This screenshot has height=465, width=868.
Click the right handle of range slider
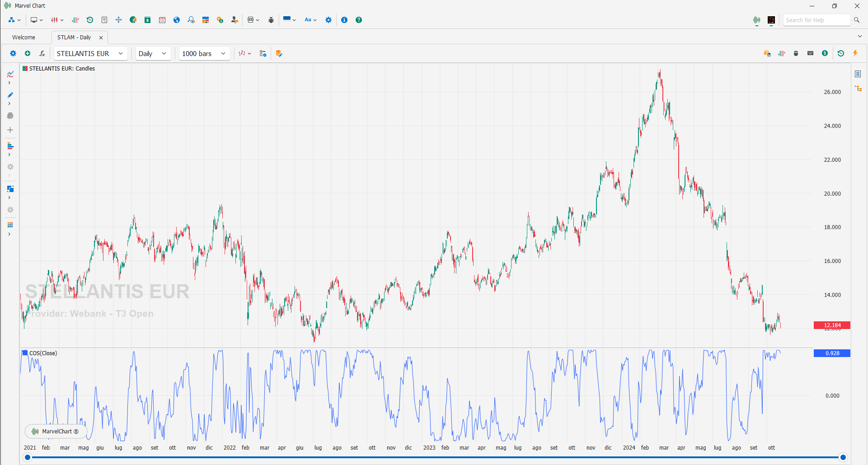point(843,457)
